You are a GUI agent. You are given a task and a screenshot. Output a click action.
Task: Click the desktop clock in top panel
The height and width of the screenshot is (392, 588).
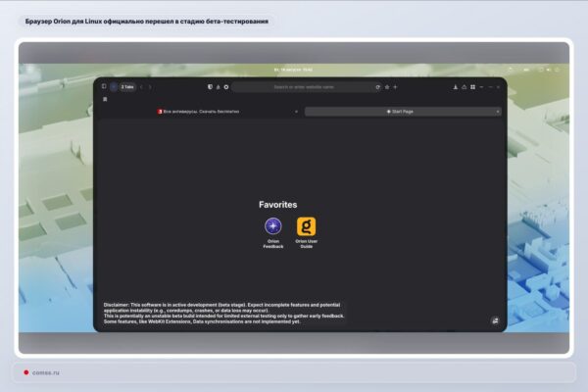pyautogui.click(x=293, y=70)
